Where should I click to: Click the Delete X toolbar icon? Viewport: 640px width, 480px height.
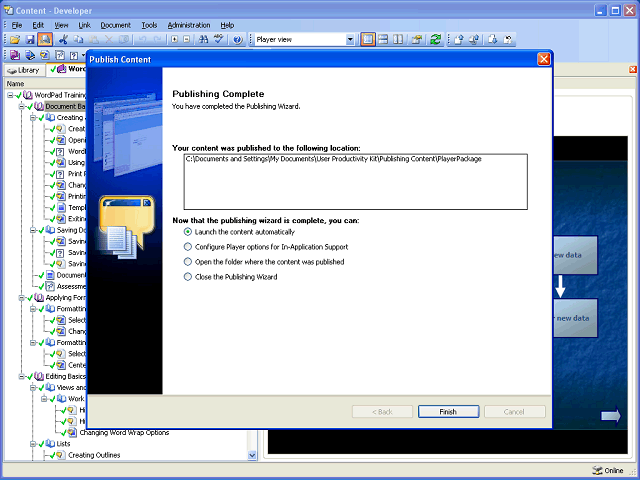tap(109, 40)
